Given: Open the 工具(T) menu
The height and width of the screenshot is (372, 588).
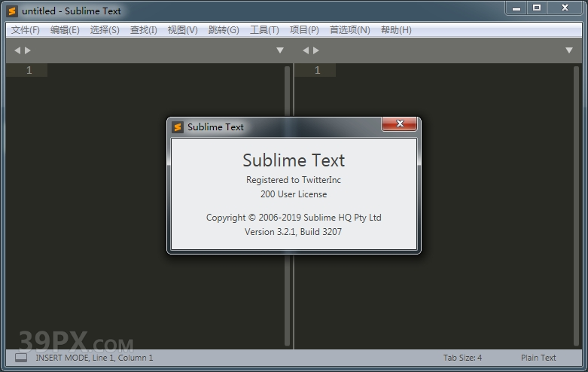Looking at the screenshot, I should tap(264, 30).
